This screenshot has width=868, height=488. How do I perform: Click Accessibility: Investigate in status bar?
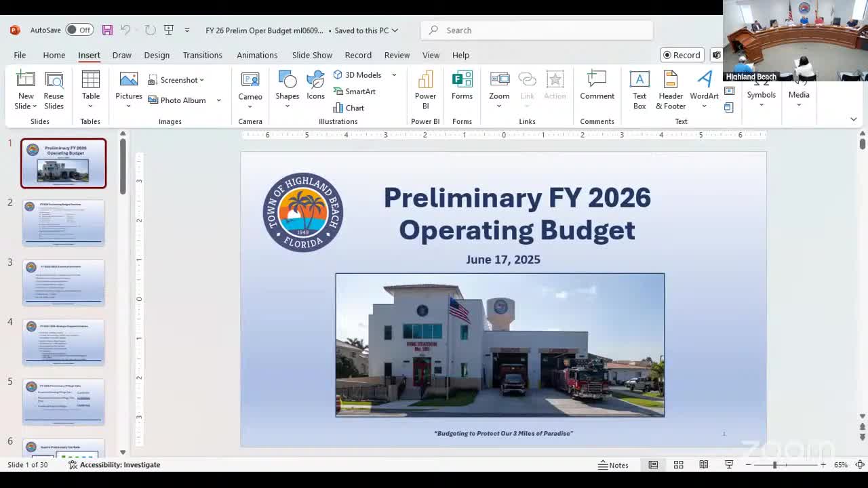[114, 464]
